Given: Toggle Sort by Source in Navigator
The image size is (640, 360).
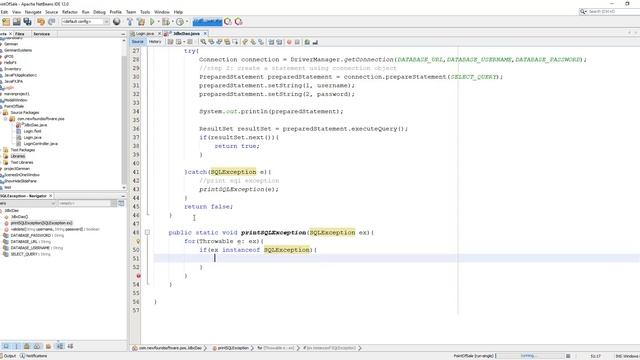Looking at the screenshot, I should pos(70,346).
